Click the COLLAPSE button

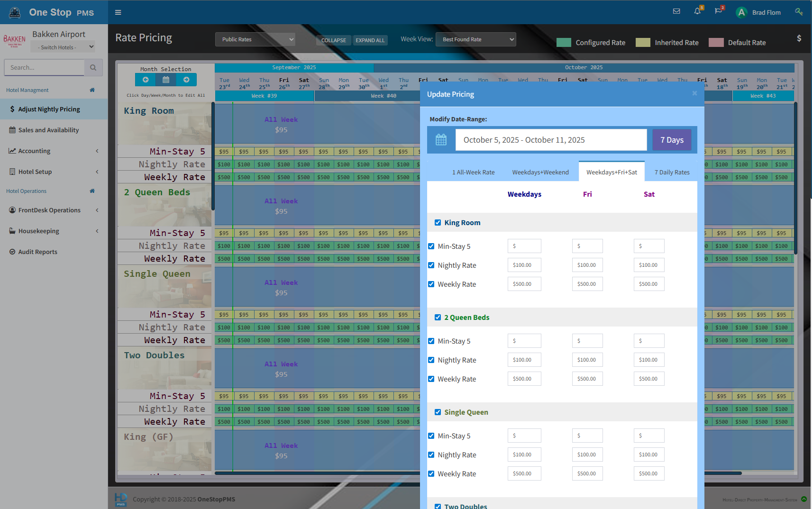[x=333, y=40]
